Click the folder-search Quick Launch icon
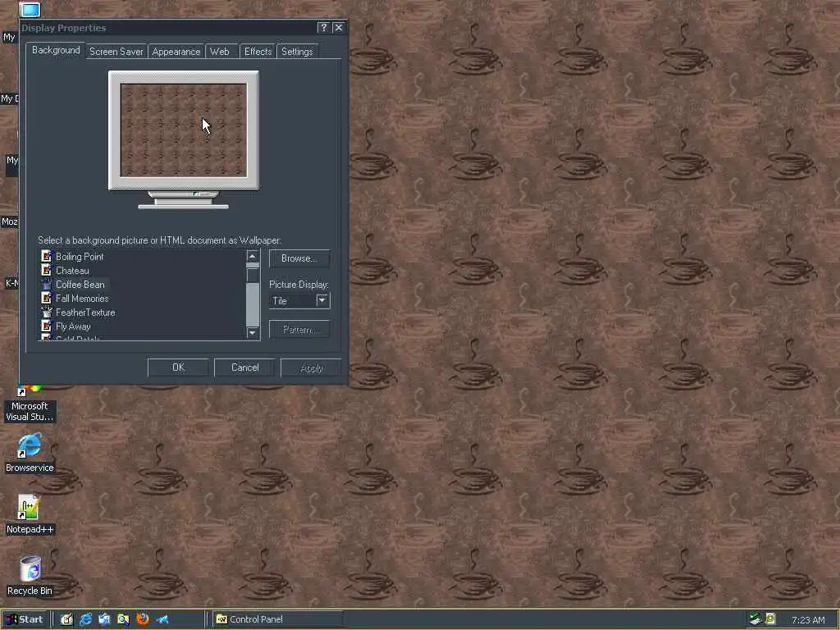Image resolution: width=840 pixels, height=630 pixels. (x=123, y=619)
